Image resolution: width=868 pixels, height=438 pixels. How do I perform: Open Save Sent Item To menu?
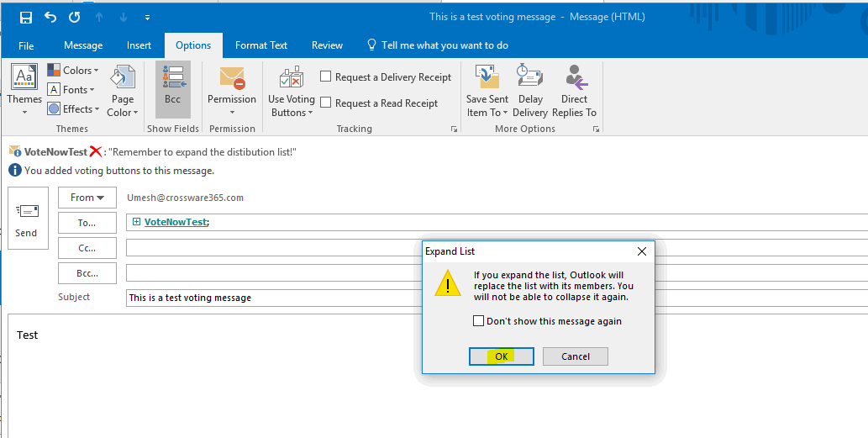tap(487, 90)
